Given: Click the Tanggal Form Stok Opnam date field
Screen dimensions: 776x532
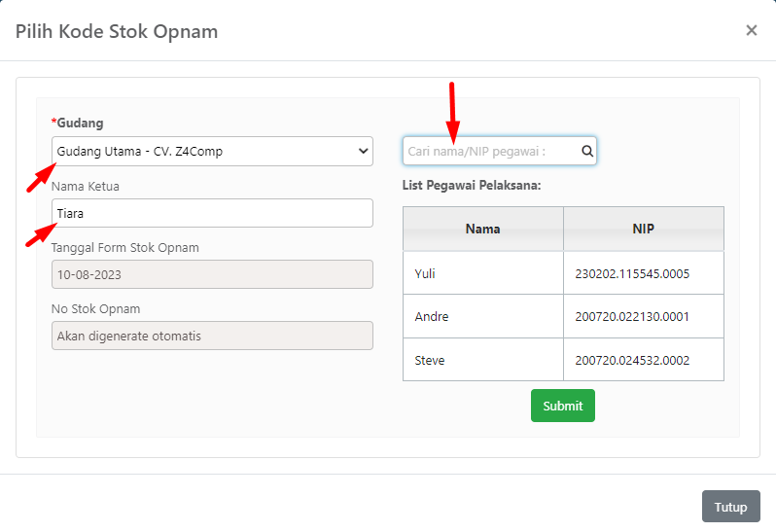Looking at the screenshot, I should click(212, 274).
